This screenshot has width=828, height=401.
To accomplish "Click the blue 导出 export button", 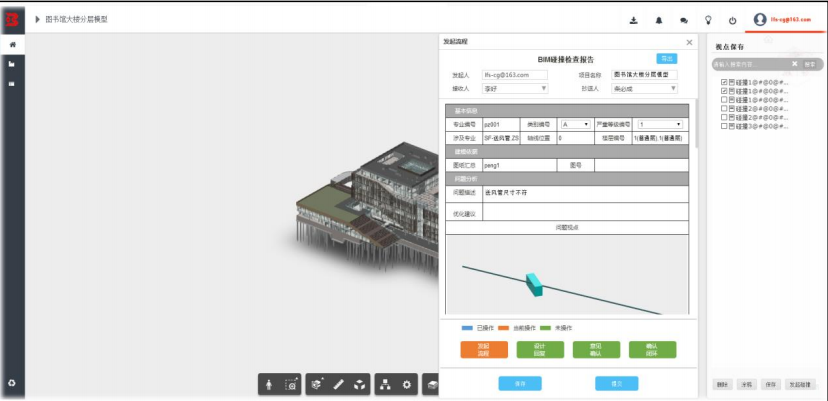I will pos(666,59).
